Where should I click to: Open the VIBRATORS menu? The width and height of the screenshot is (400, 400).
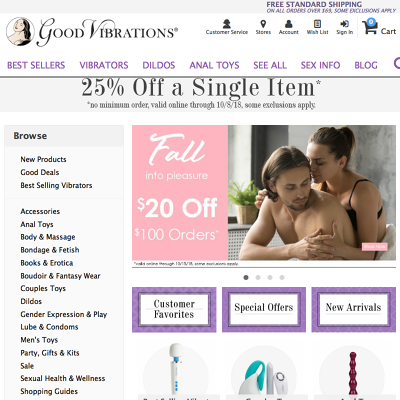(x=104, y=65)
